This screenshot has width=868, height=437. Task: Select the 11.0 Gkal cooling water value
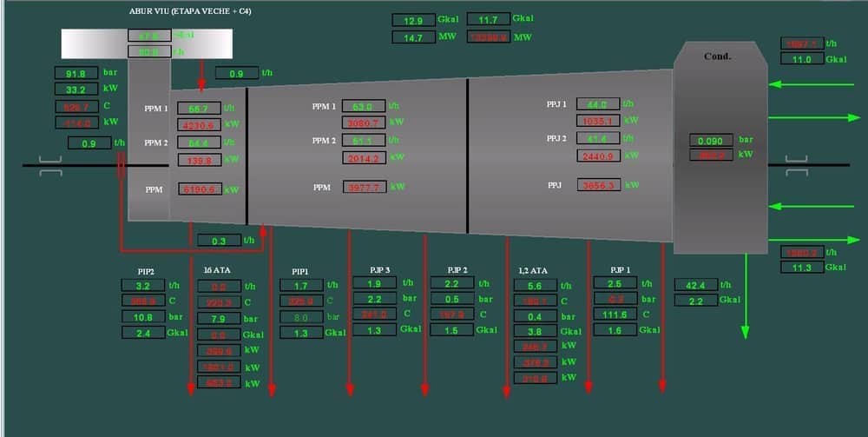click(x=803, y=59)
